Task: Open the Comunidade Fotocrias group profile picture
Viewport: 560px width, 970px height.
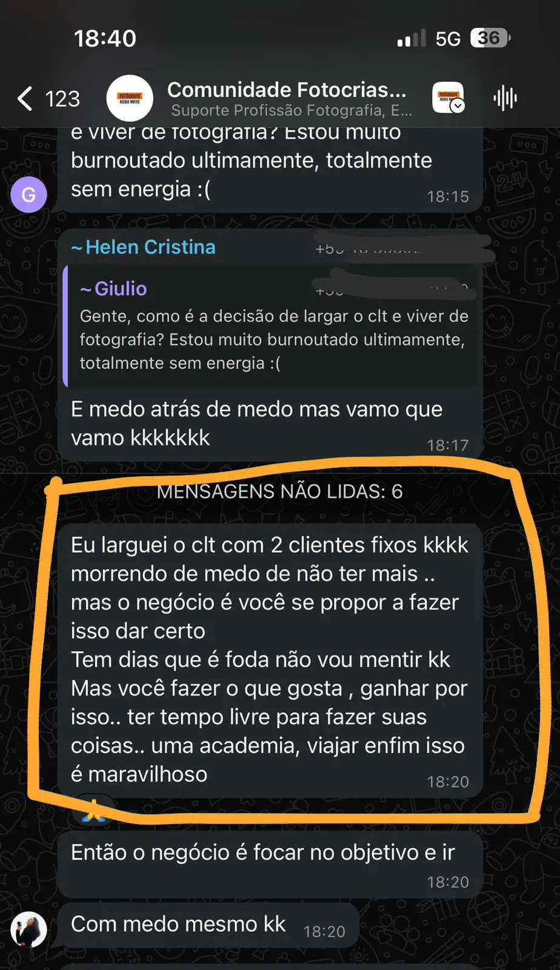Action: click(x=130, y=98)
